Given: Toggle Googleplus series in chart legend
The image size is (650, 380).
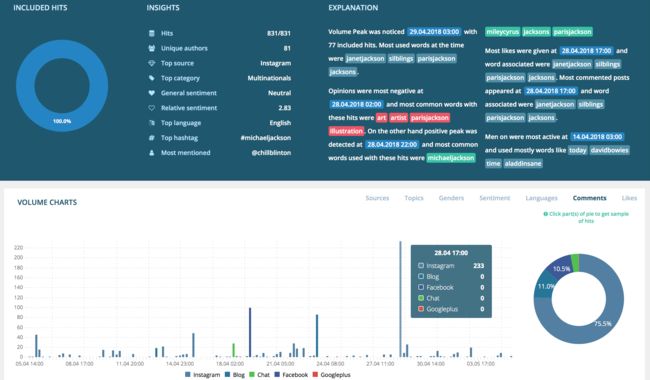Looking at the screenshot, I should [x=331, y=375].
